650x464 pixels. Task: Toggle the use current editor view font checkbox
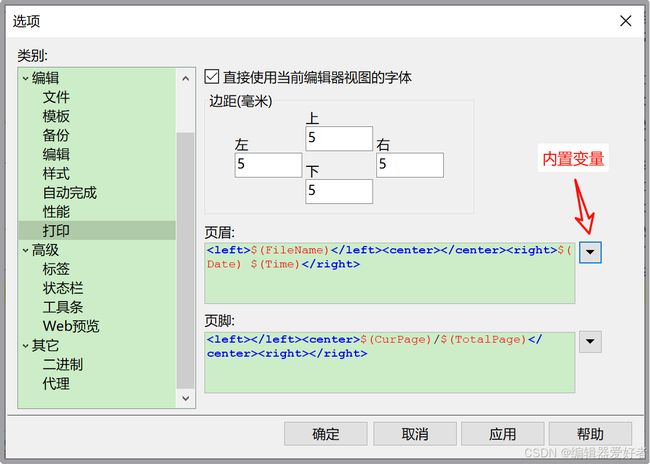212,77
